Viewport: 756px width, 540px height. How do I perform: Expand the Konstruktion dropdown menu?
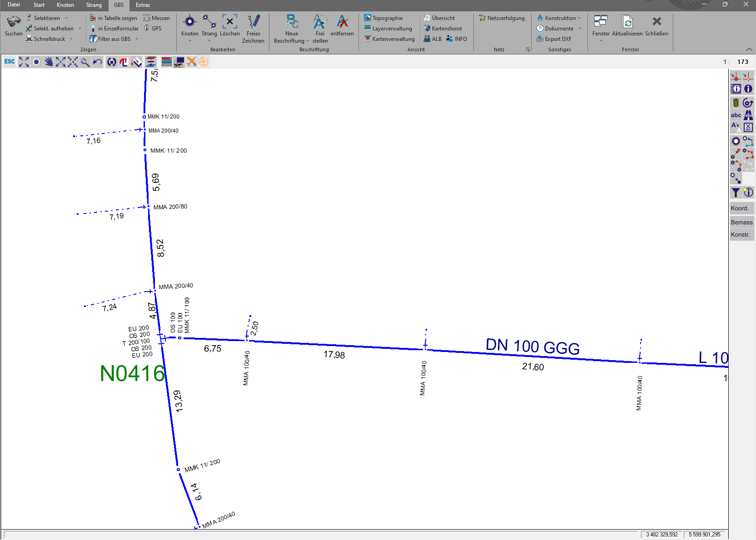[579, 18]
